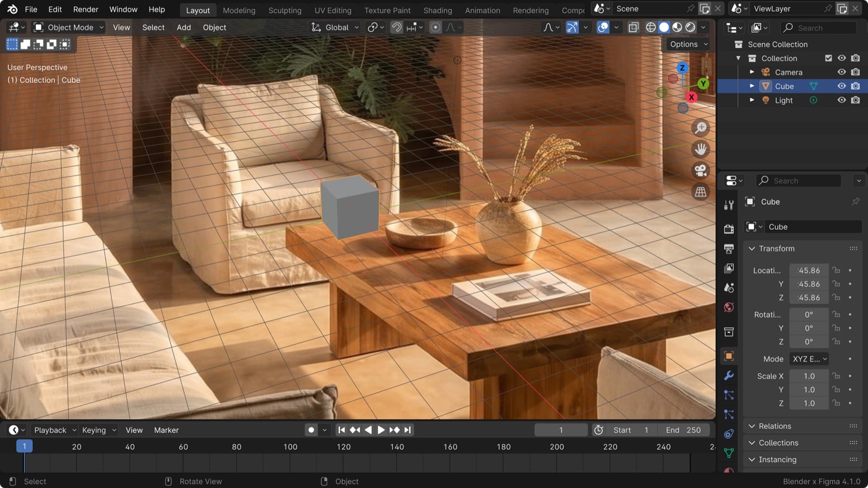Select rendered viewport shading mode

pyautogui.click(x=691, y=27)
